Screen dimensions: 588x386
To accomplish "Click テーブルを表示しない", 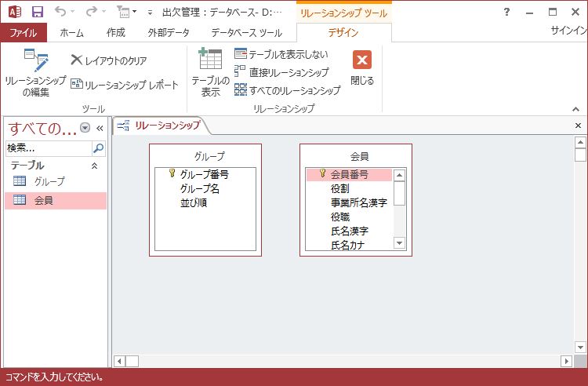I will click(281, 54).
